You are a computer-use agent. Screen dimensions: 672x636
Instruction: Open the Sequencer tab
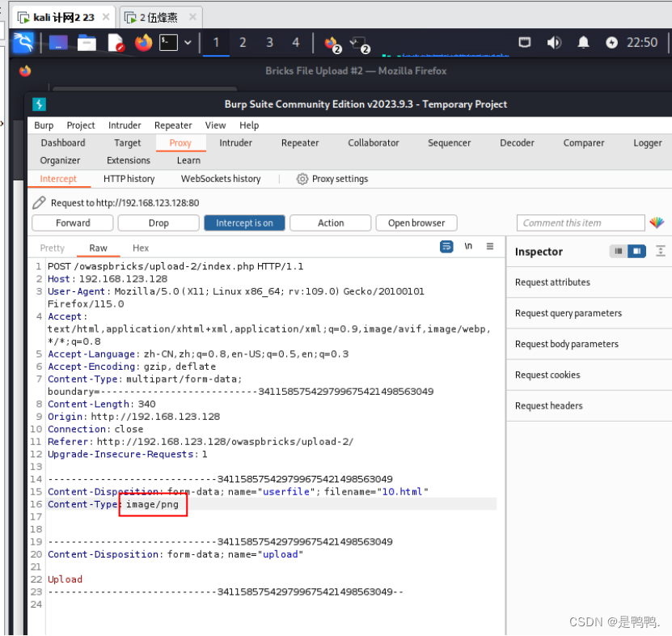pos(449,142)
